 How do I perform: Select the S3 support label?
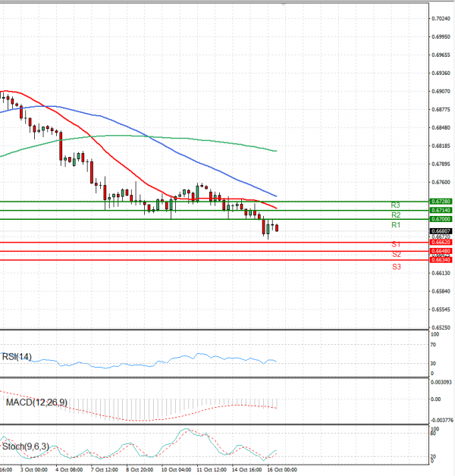(x=397, y=267)
